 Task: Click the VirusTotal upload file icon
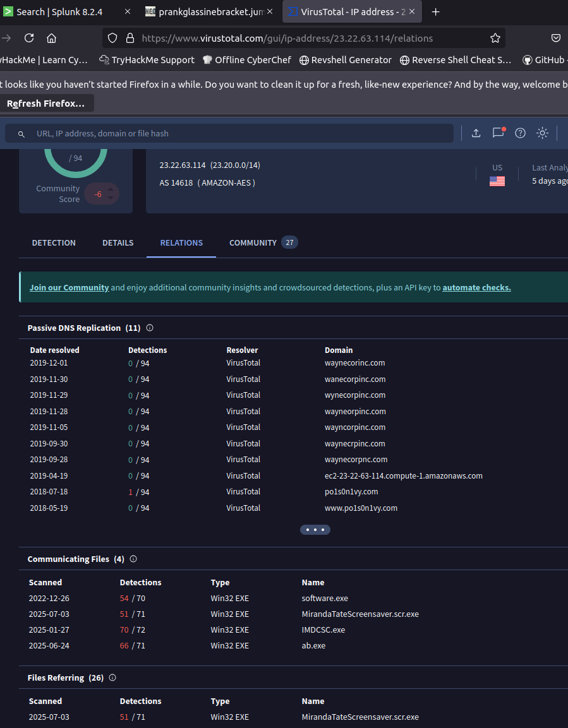click(x=476, y=133)
